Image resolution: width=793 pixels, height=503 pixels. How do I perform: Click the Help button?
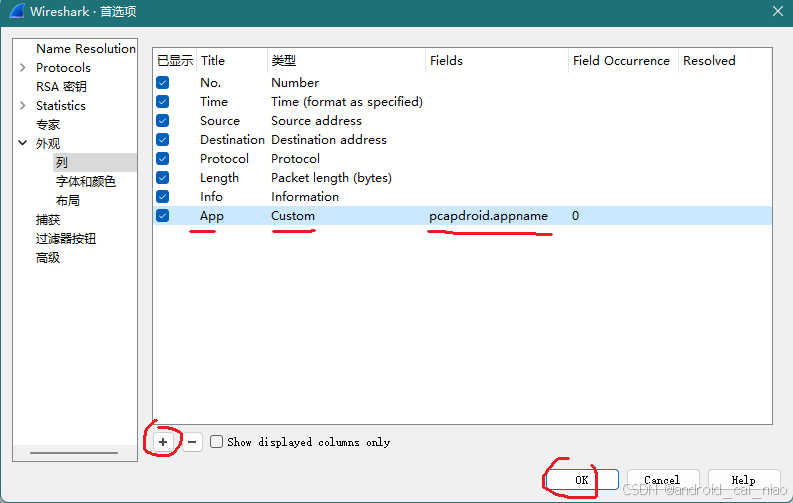pos(743,480)
